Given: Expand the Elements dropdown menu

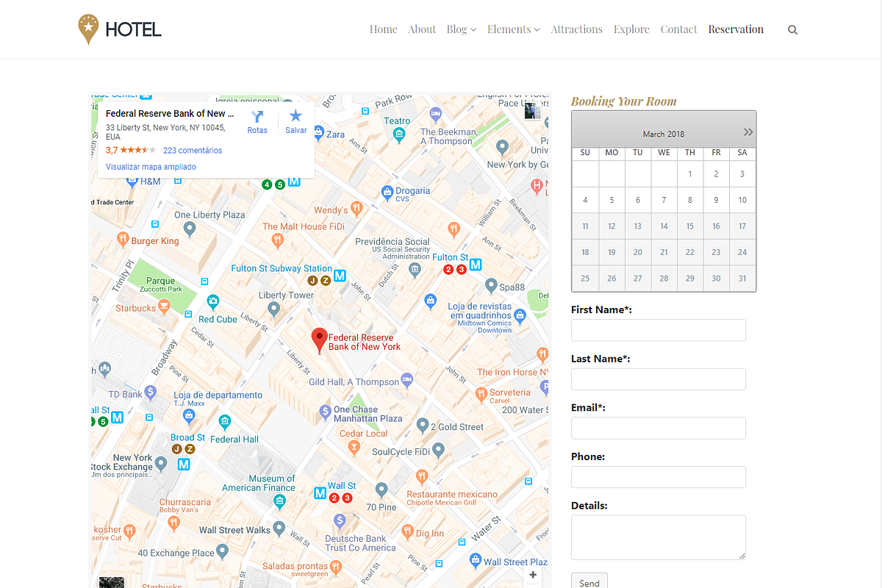Looking at the screenshot, I should [x=514, y=29].
